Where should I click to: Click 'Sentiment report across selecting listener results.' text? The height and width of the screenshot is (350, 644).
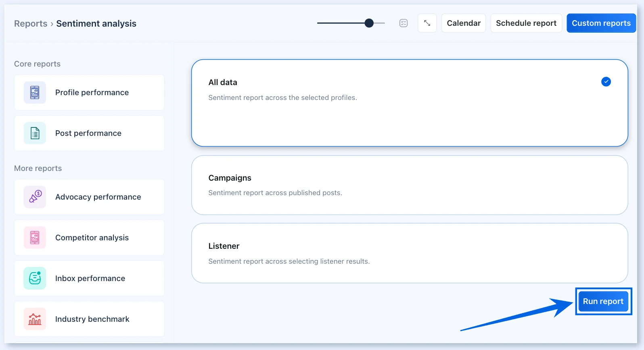289,261
